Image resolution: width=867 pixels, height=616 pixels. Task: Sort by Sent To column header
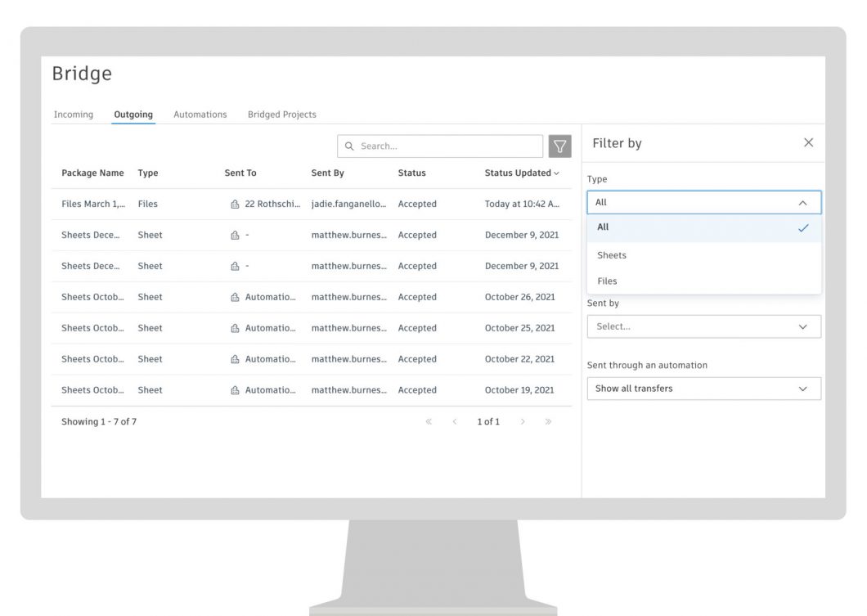240,173
